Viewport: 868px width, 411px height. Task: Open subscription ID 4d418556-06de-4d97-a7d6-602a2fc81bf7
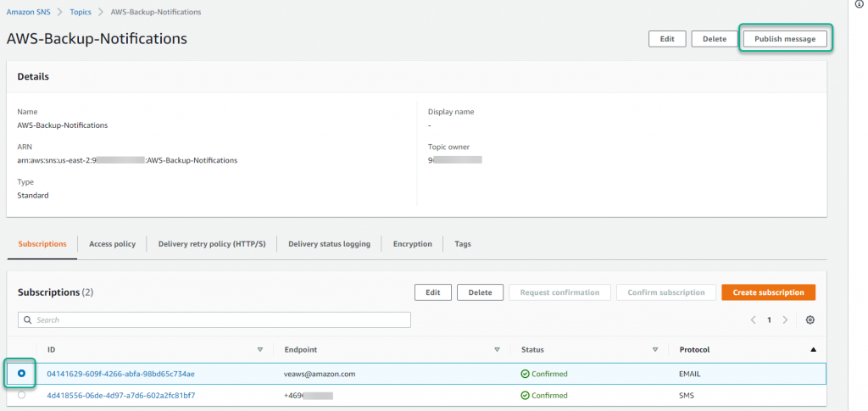120,396
